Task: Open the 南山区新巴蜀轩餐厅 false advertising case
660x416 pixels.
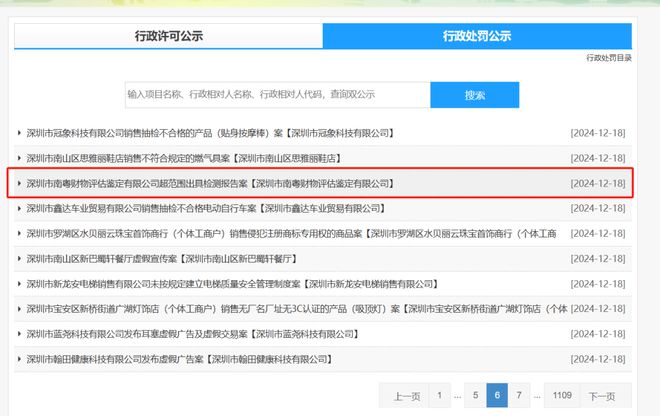Action: pyautogui.click(x=162, y=259)
